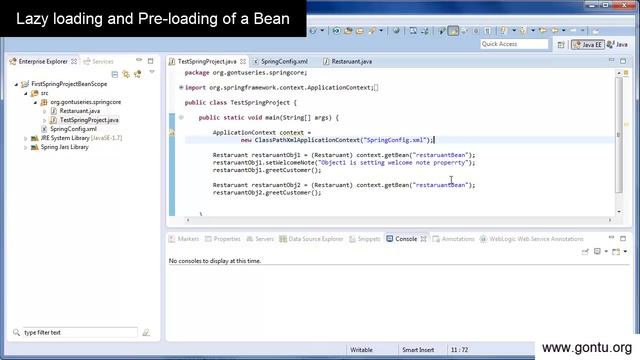This screenshot has width=640, height=360.
Task: Click the Open Type toolbar icon
Action: point(348,31)
